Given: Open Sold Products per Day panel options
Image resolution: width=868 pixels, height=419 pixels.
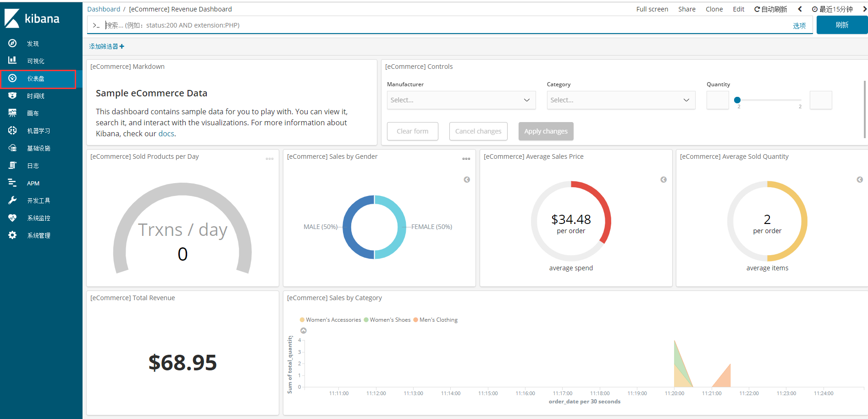Looking at the screenshot, I should [x=270, y=159].
